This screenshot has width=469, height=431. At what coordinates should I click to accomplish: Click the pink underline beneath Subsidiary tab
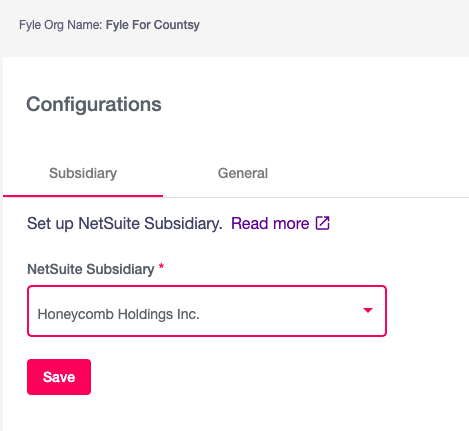click(x=83, y=196)
